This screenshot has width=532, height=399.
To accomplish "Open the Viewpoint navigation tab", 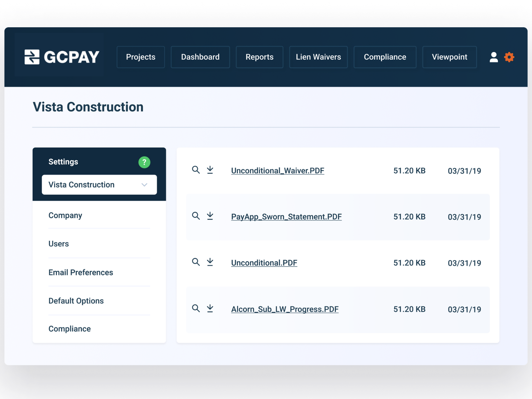I will pyautogui.click(x=449, y=57).
